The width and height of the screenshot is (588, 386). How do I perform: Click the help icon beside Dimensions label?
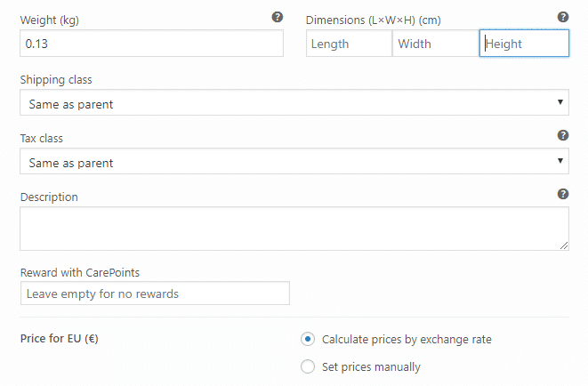(x=563, y=17)
